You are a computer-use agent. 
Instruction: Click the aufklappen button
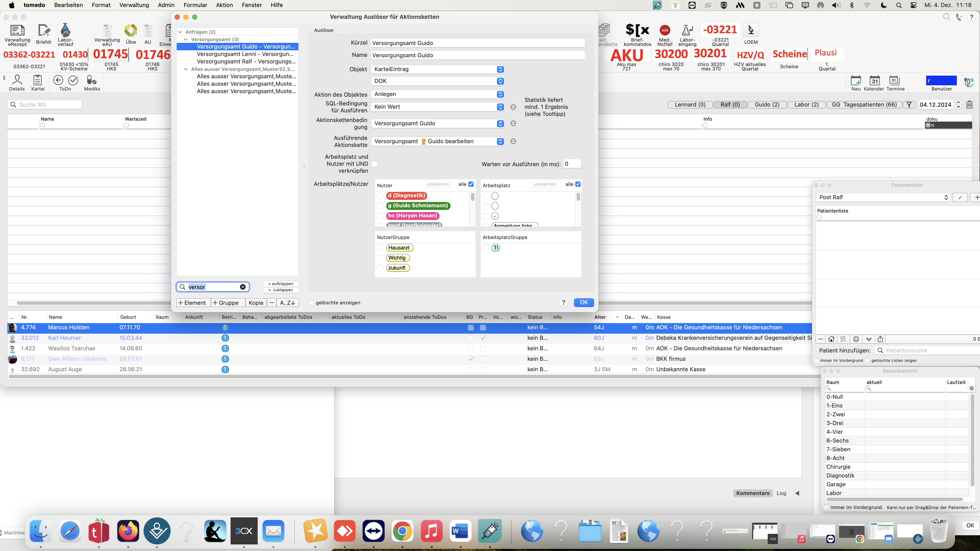(x=281, y=284)
